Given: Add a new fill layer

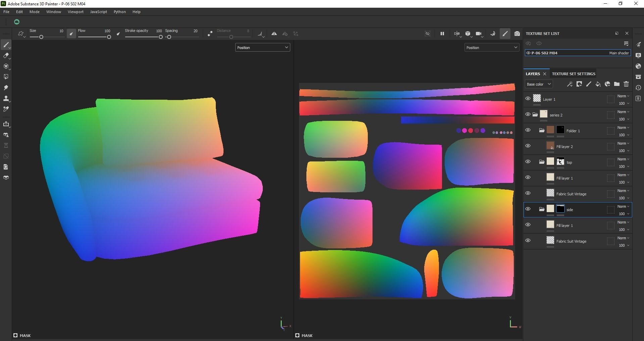Looking at the screenshot, I should coord(598,84).
